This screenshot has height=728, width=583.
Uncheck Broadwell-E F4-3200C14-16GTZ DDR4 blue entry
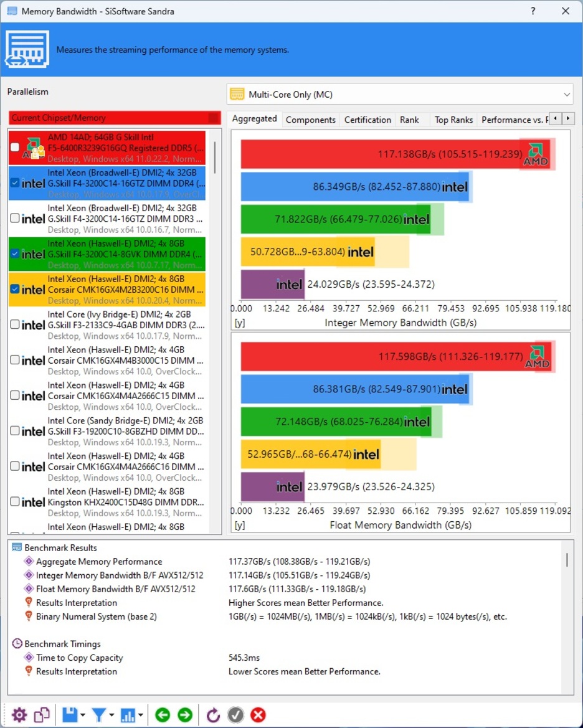point(15,182)
